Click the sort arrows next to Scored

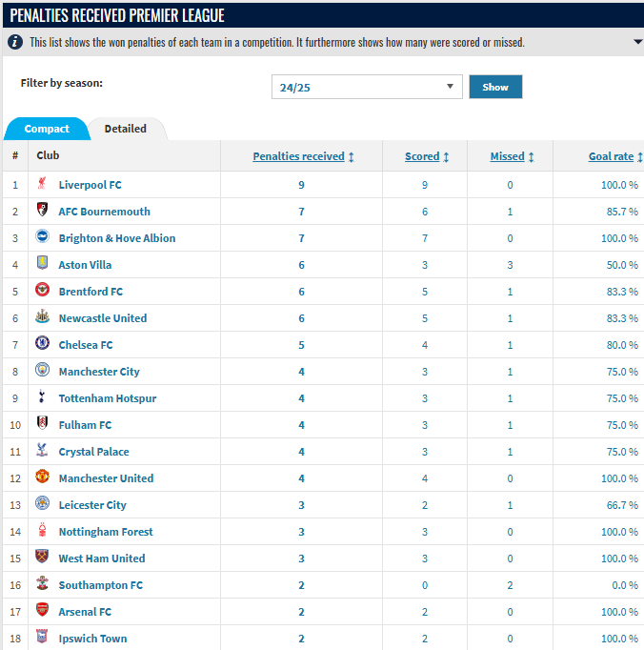(x=447, y=156)
